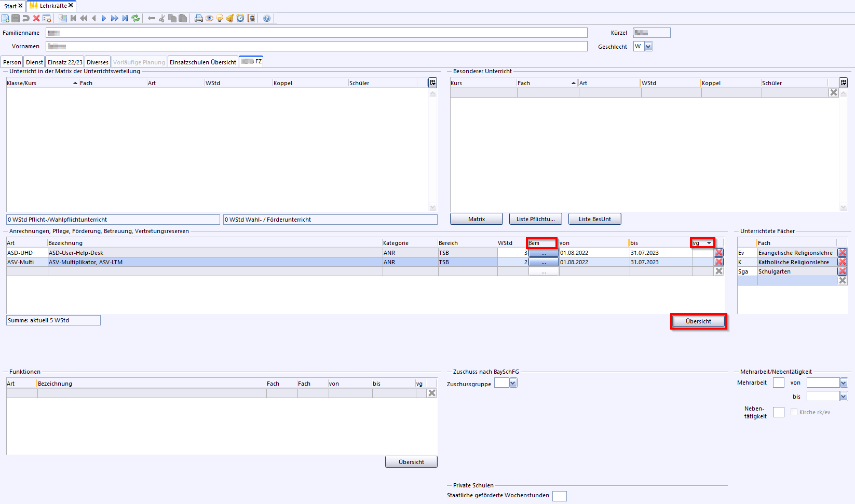Click the address book person icon
This screenshot has width=855, height=504.
coord(251,18)
